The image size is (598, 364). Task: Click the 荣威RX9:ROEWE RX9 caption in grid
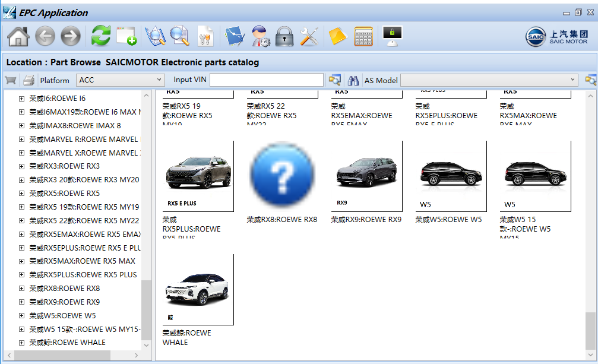point(366,220)
